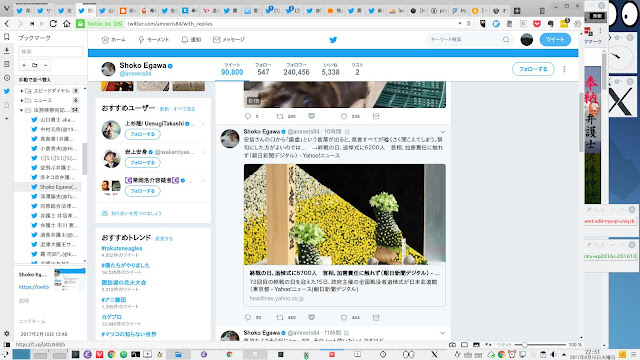This screenshot has width=640, height=360.
Task: Open the three-dot profile options menu
Action: tap(564, 69)
